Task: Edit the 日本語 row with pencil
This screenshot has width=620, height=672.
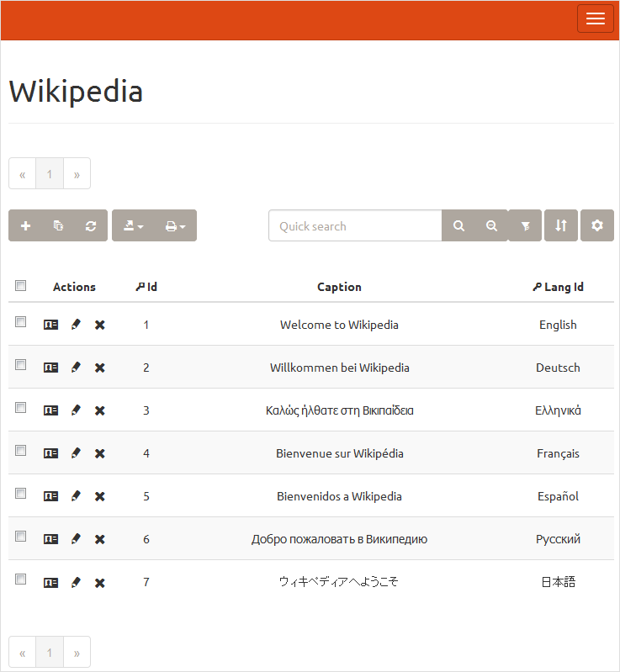Action: coord(76,583)
